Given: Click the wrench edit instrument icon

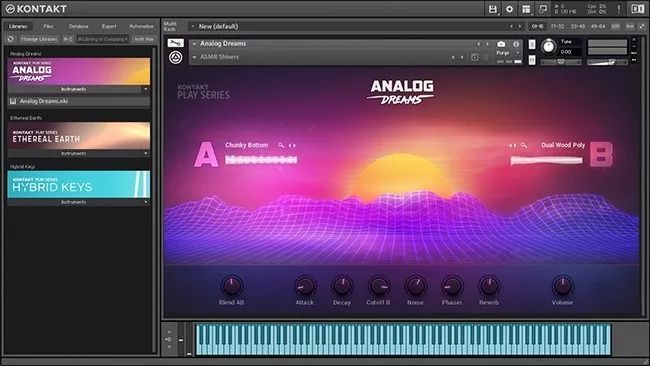Looking at the screenshot, I should point(175,43).
